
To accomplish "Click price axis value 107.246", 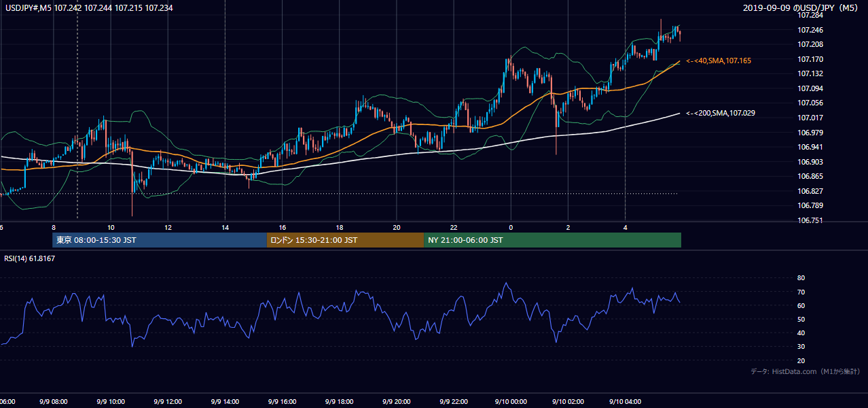I will click(810, 30).
